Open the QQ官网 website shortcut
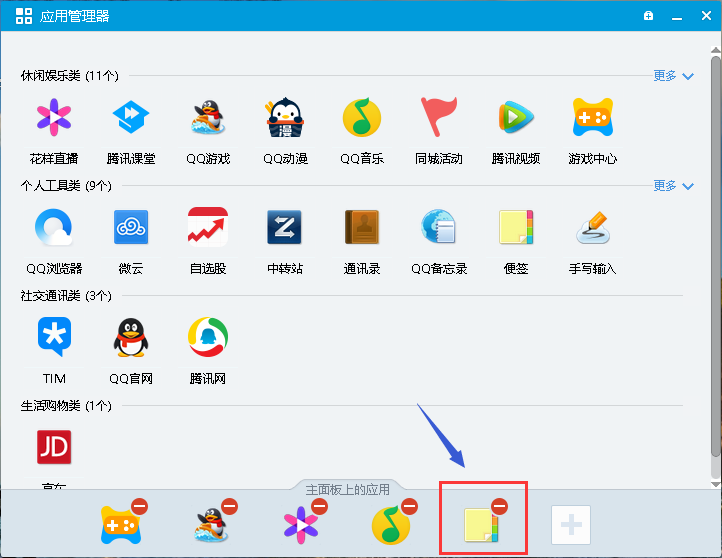The width and height of the screenshot is (722, 558). (130, 338)
